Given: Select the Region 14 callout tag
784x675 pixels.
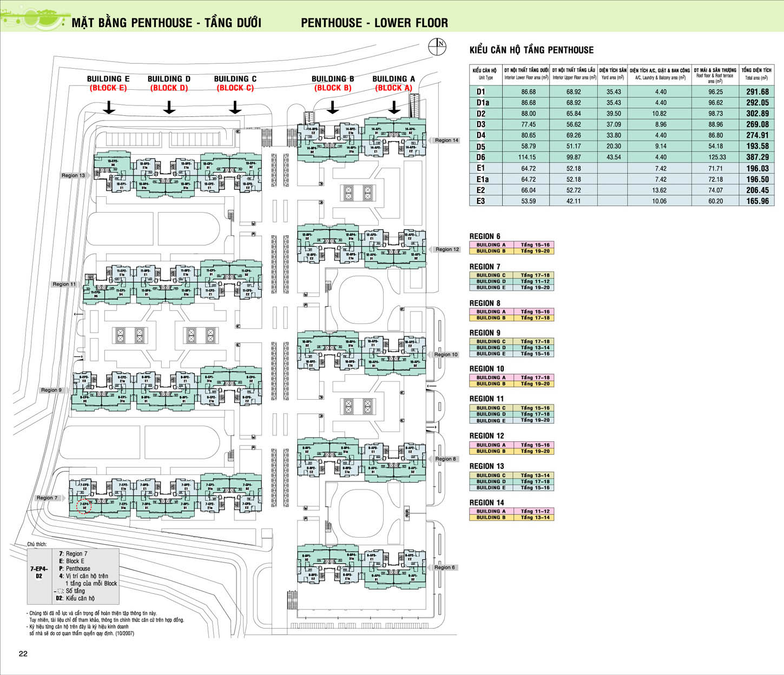Looking at the screenshot, I should 446,140.
